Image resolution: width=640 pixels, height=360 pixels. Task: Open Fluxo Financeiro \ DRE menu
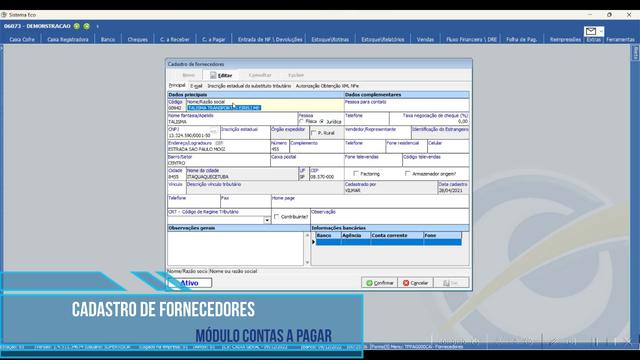pos(471,40)
